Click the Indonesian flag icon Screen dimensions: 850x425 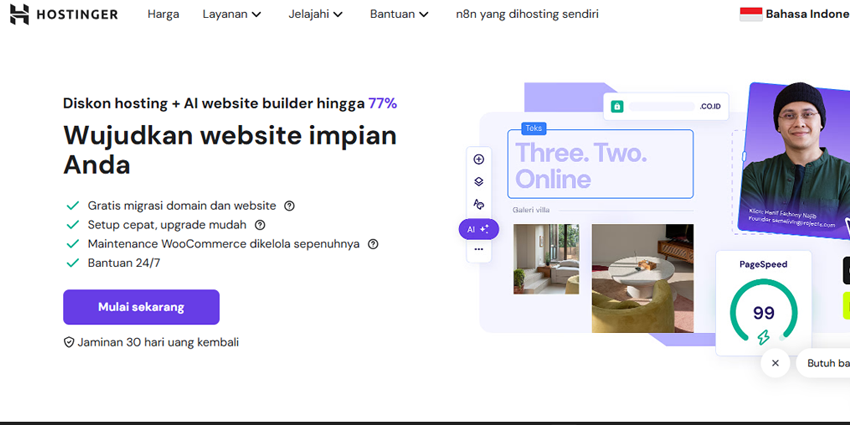click(x=751, y=14)
